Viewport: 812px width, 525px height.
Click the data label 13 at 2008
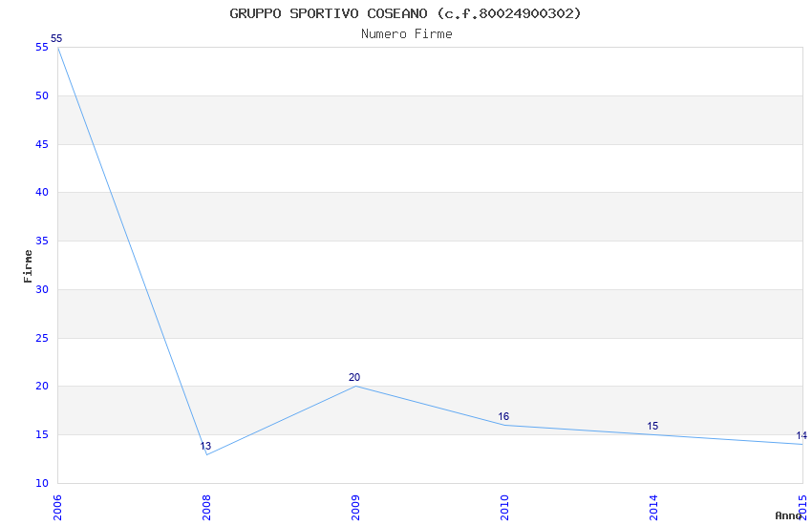pos(205,446)
